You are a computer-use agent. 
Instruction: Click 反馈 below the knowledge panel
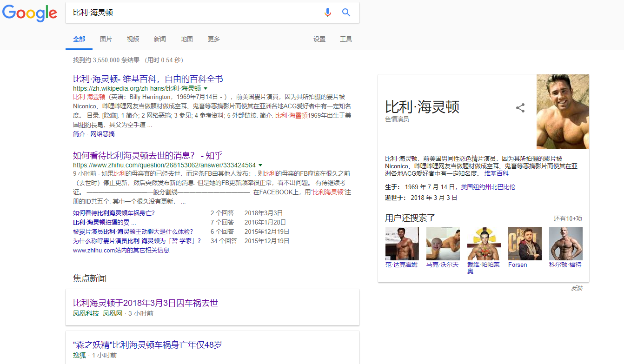click(577, 288)
